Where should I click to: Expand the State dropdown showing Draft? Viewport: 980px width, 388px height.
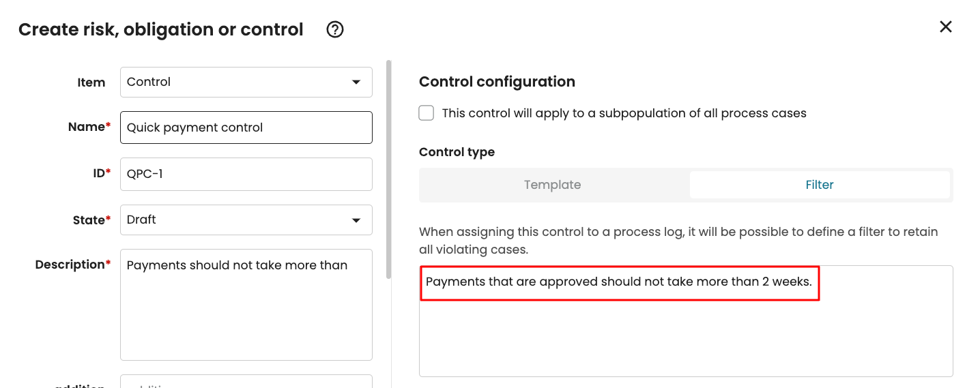[246, 220]
